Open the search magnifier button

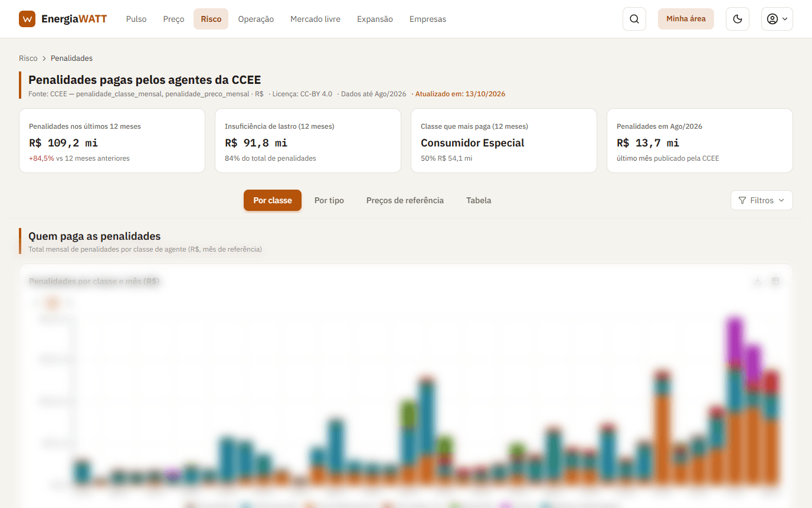[634, 19]
